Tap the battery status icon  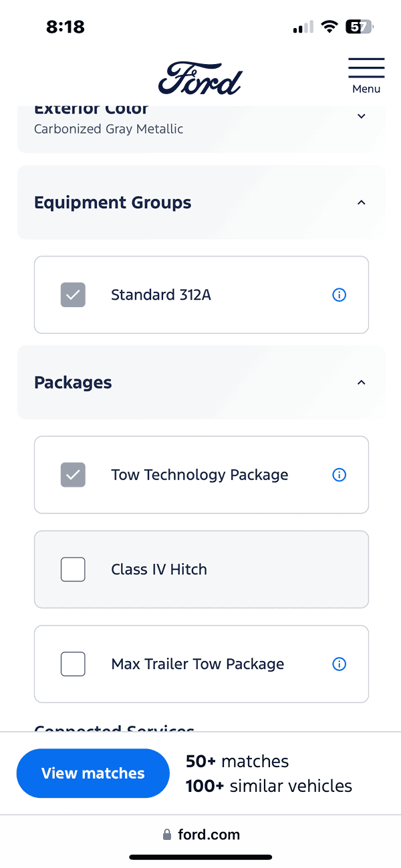click(x=358, y=27)
